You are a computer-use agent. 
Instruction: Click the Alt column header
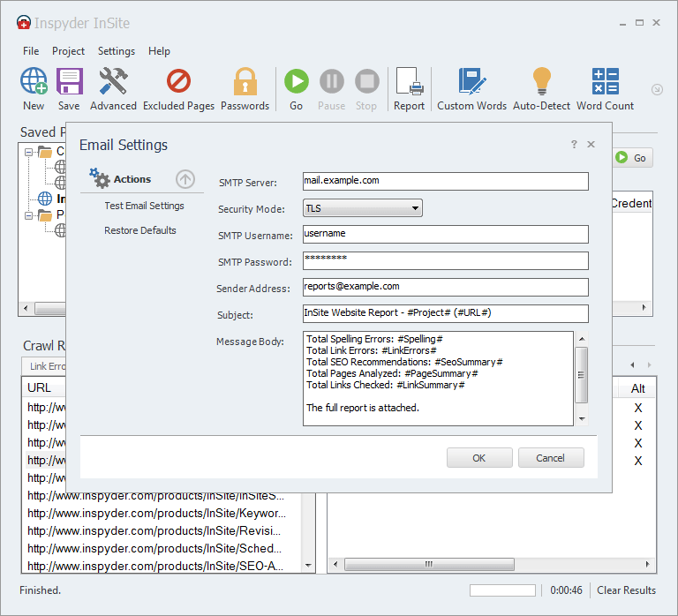click(x=637, y=388)
